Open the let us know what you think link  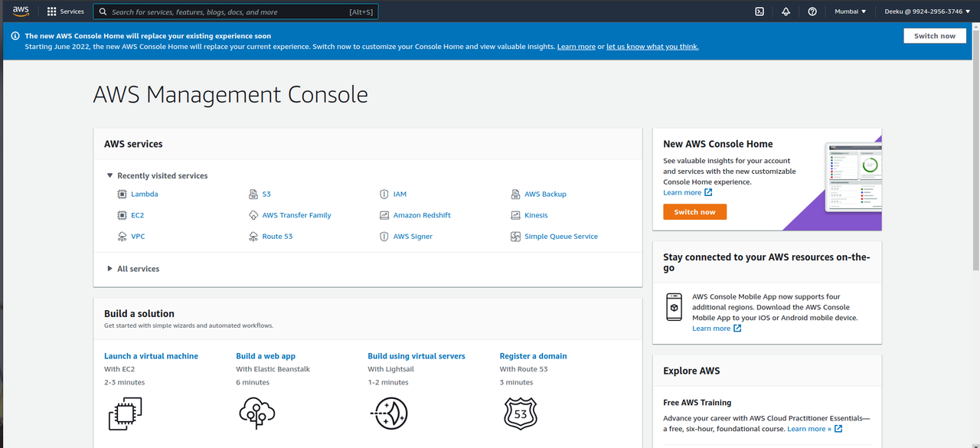[x=652, y=47]
